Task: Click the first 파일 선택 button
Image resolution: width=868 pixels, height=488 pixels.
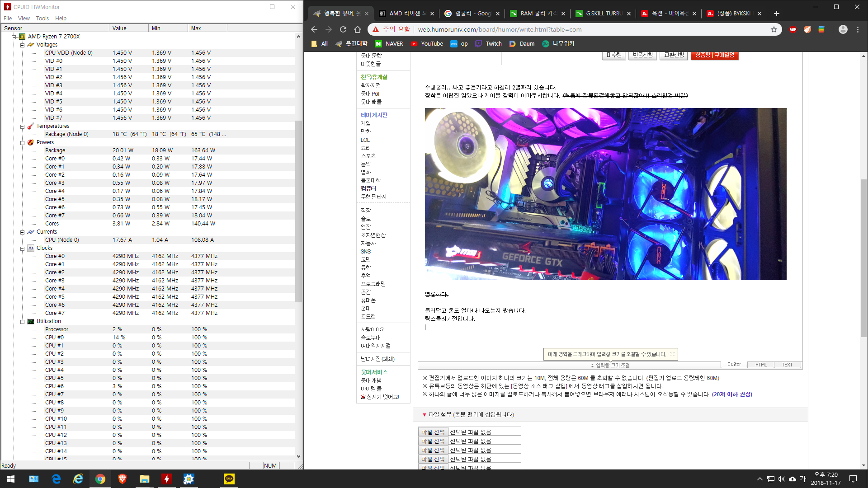Action: pos(433,432)
